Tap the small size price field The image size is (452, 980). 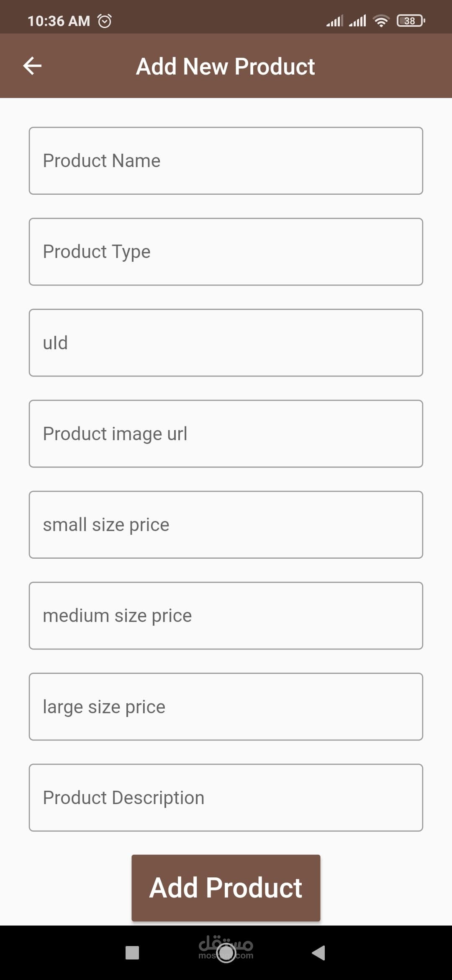226,525
